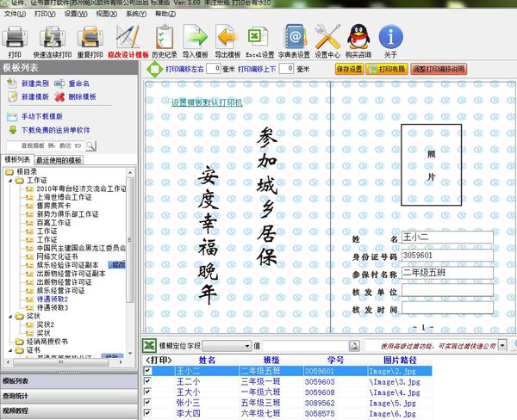This screenshot has height=420, width=517.
Task: Collapse the 奖状 folder
Action: 10,316
